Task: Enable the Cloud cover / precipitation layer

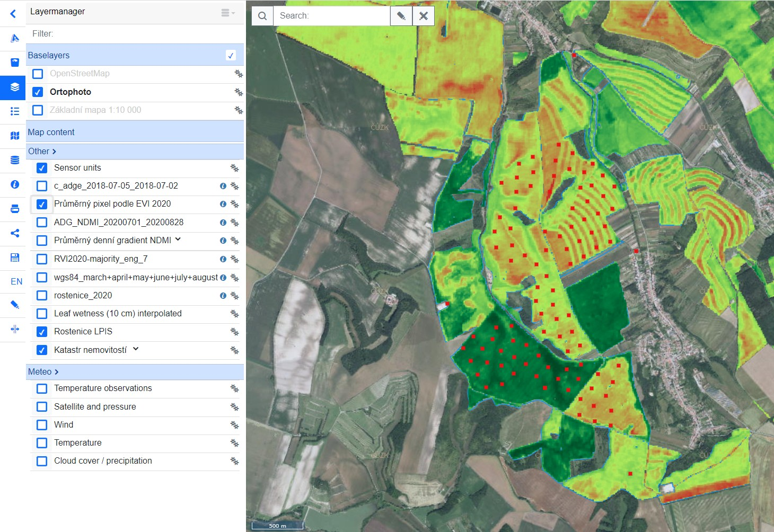Action: (x=42, y=461)
